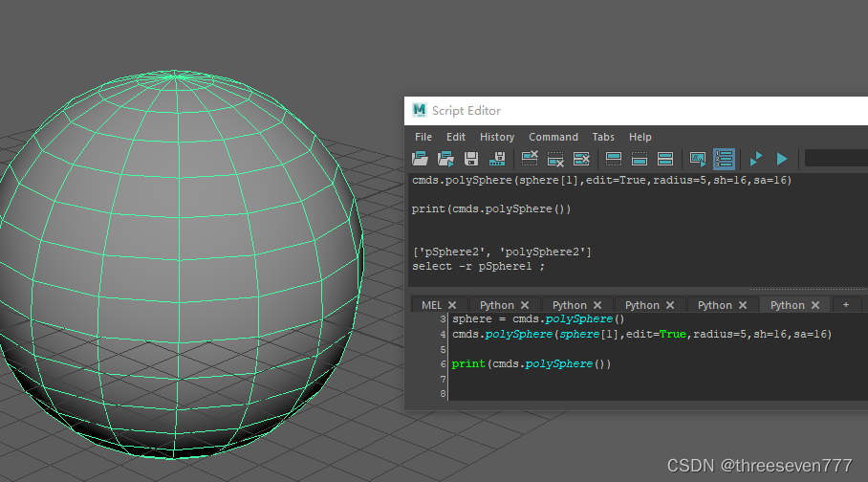The height and width of the screenshot is (482, 868).
Task: Switch to the third Python tab
Action: click(x=641, y=305)
